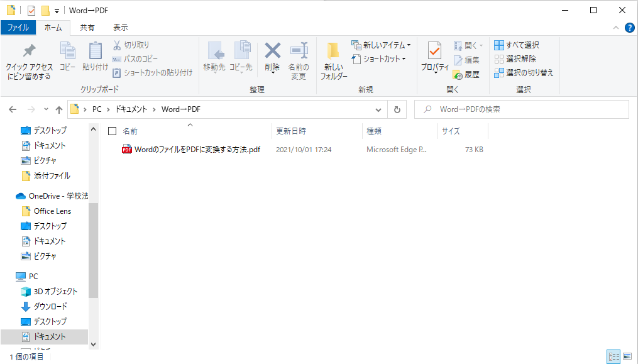Expand the Easy access shortcut dropdown

[x=404, y=59]
